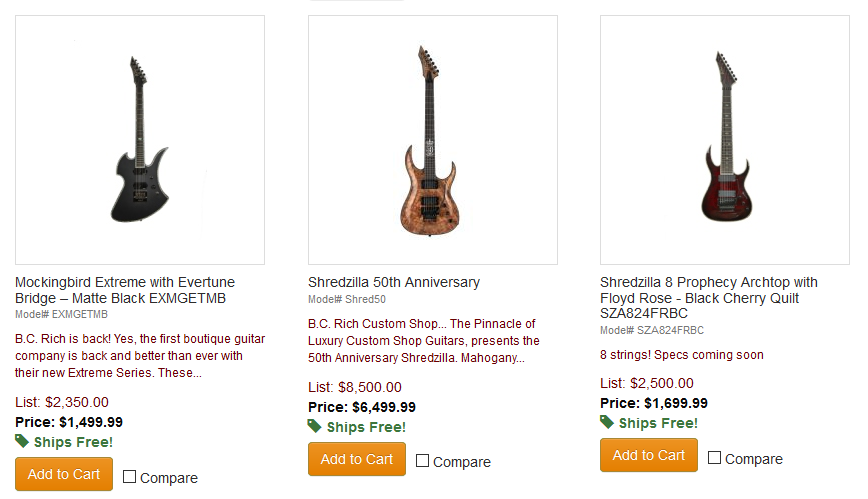Viewport: 868px width, 499px height.
Task: Click the Model# EXMGETMB label
Action: [61, 314]
